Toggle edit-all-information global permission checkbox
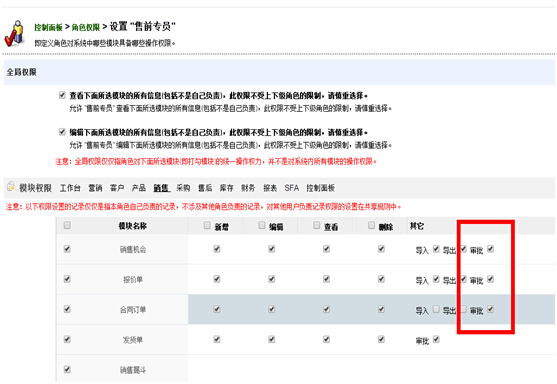 click(x=63, y=132)
